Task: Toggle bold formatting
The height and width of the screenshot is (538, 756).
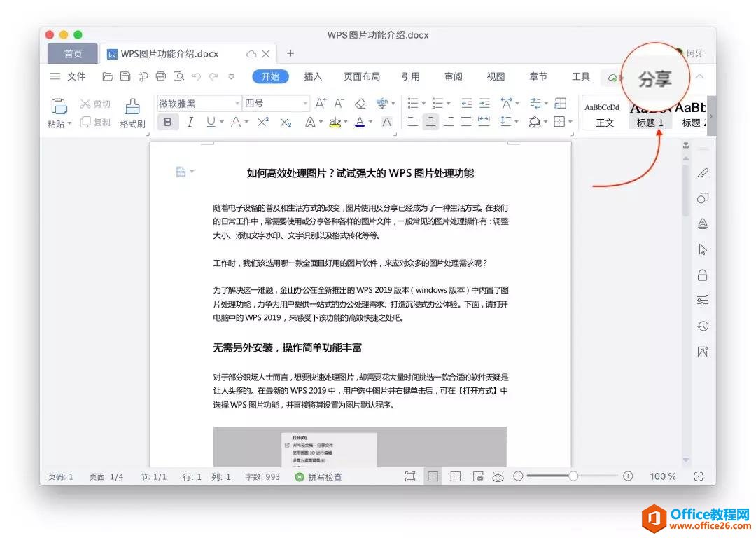Action: coord(168,122)
